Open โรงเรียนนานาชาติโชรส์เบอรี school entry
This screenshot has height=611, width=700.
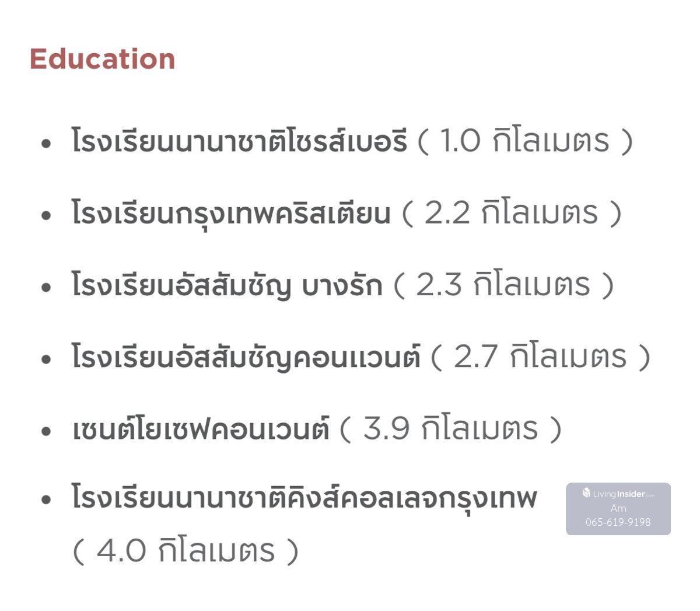coord(239,141)
